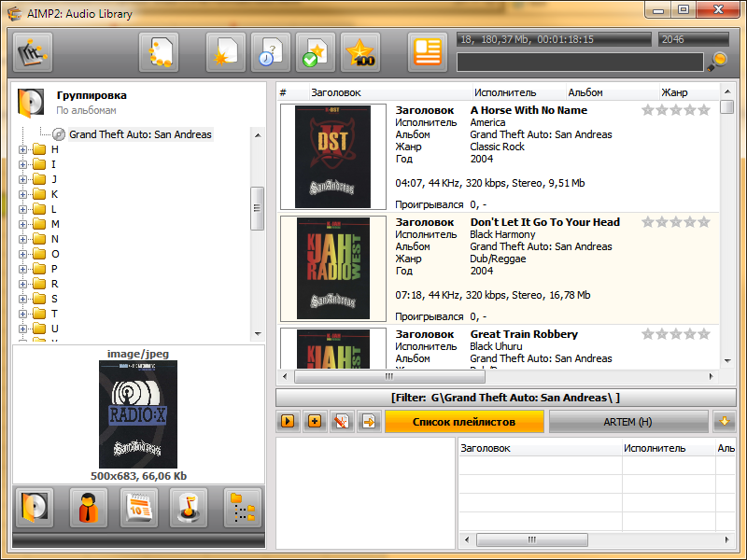The image size is (747, 560).
Task: Expand the P folder
Action: point(22,269)
